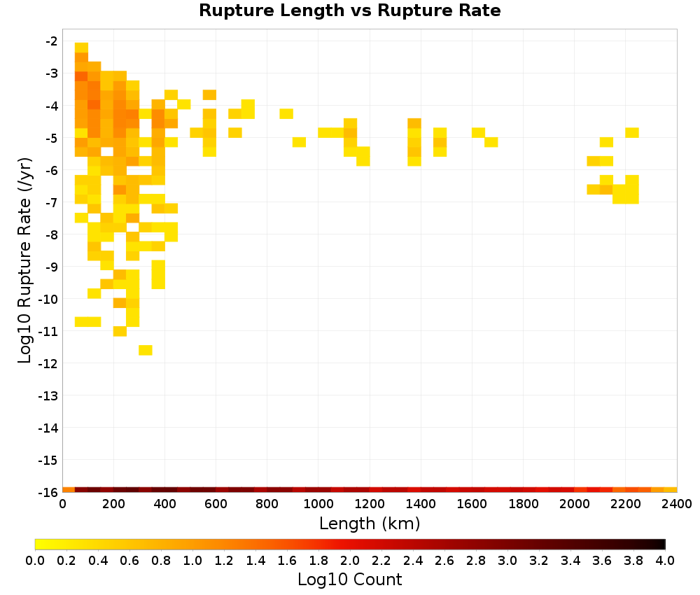Click the x-axis tick label "400"
Image resolution: width=700 pixels, height=595 pixels.
pyautogui.click(x=164, y=505)
